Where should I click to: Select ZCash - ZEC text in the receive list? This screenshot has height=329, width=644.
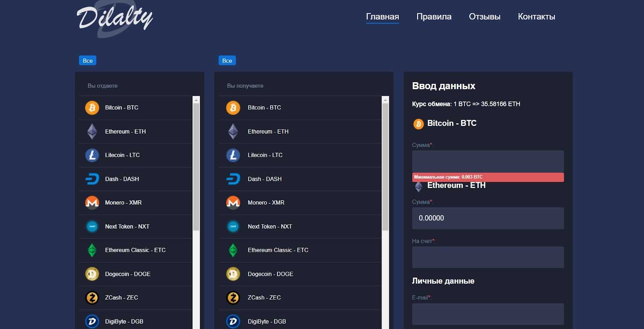[264, 298]
